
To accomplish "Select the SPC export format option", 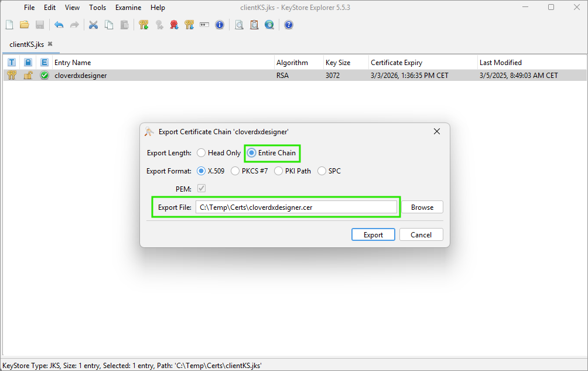I will tap(321, 171).
